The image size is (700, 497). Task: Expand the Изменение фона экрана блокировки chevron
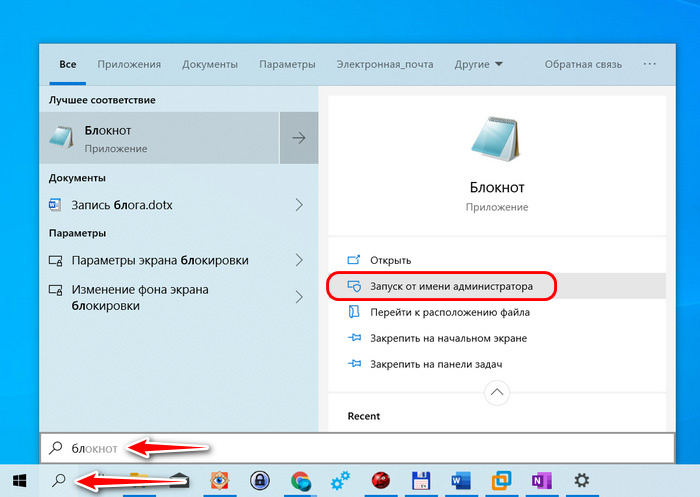[299, 297]
